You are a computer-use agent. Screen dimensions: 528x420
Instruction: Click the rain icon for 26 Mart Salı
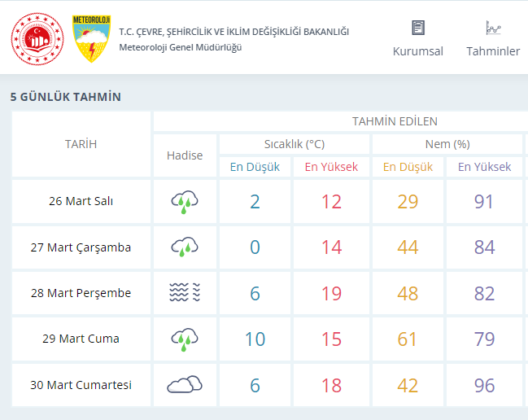(x=185, y=202)
